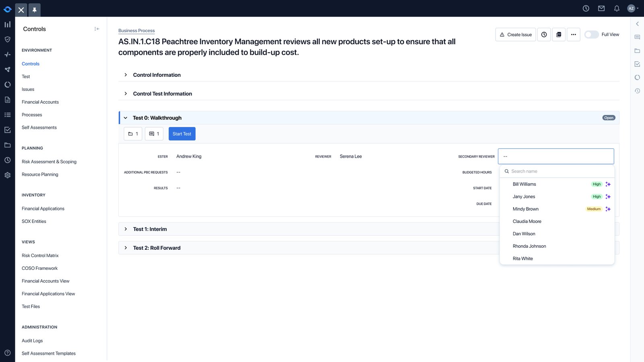
Task: Click the Create Issue button
Action: tap(516, 35)
